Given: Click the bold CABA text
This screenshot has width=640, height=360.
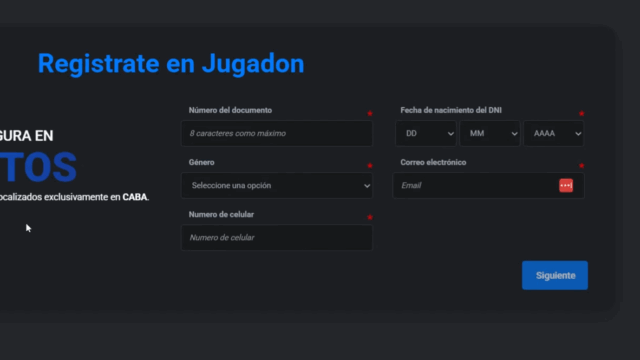Looking at the screenshot, I should [135, 197].
